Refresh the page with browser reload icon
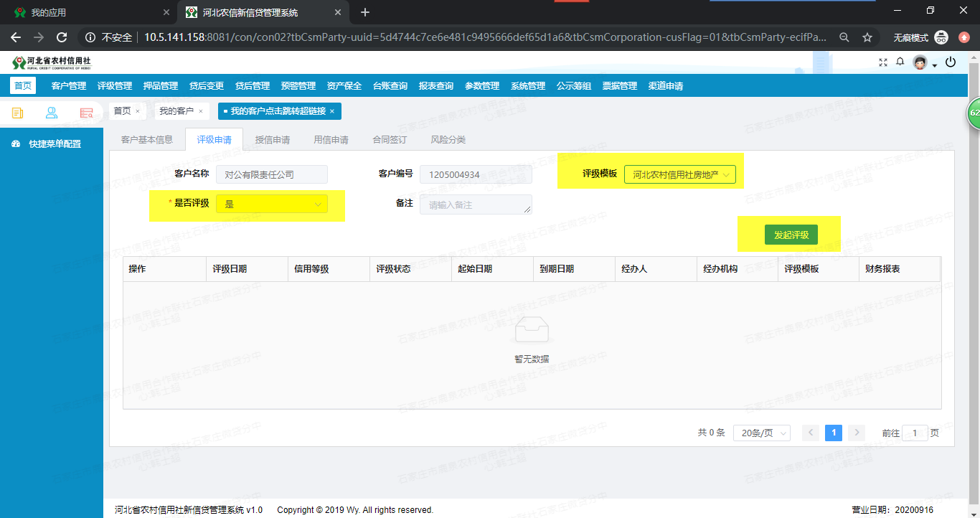This screenshot has height=518, width=980. pyautogui.click(x=62, y=37)
